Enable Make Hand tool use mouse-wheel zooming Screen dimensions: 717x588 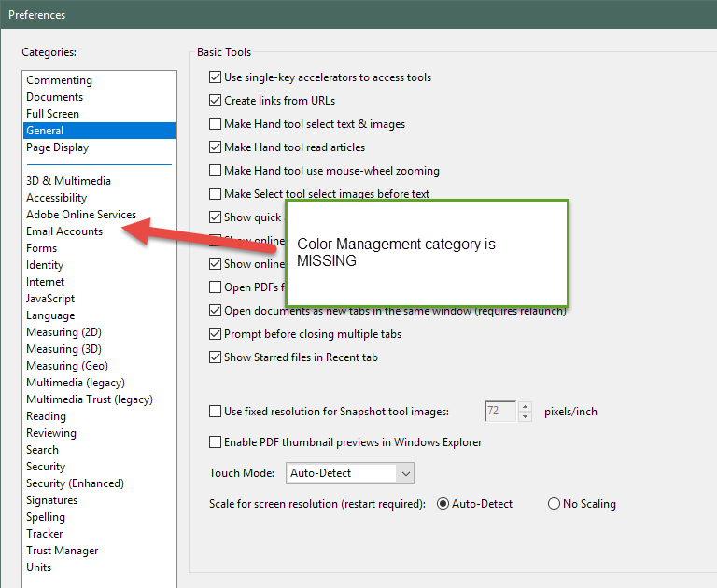point(215,171)
